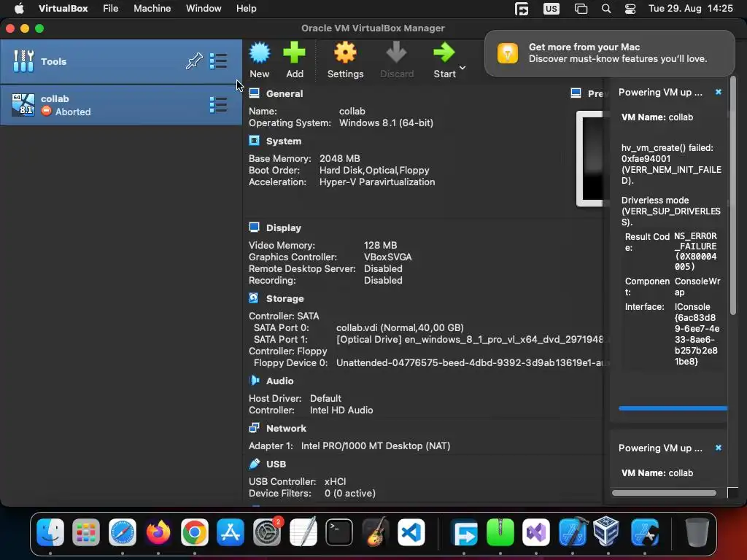Click the New VM starburst icon
The height and width of the screenshot is (560, 747).
pos(260,52)
